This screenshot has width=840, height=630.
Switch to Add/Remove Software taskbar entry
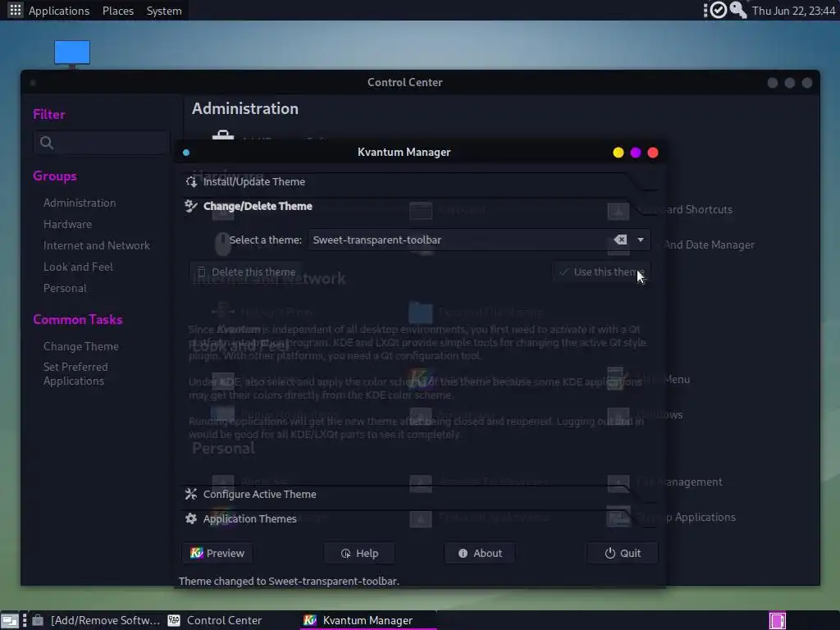coord(97,620)
